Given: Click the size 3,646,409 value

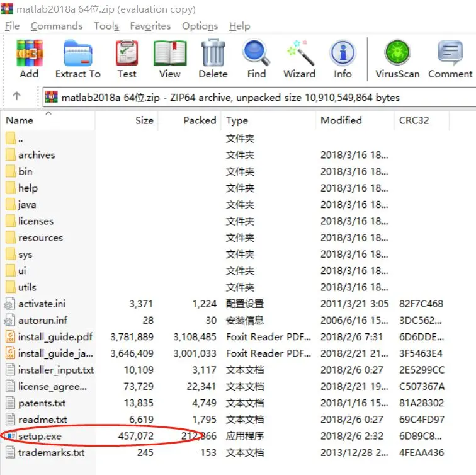Looking at the screenshot, I should click(132, 353).
